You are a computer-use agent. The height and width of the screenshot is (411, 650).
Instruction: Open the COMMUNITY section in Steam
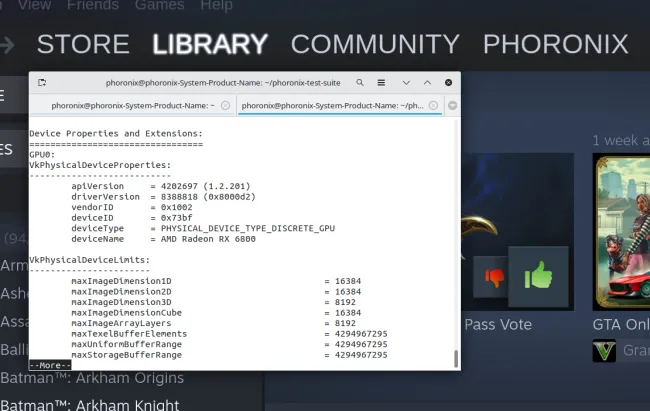click(x=375, y=44)
